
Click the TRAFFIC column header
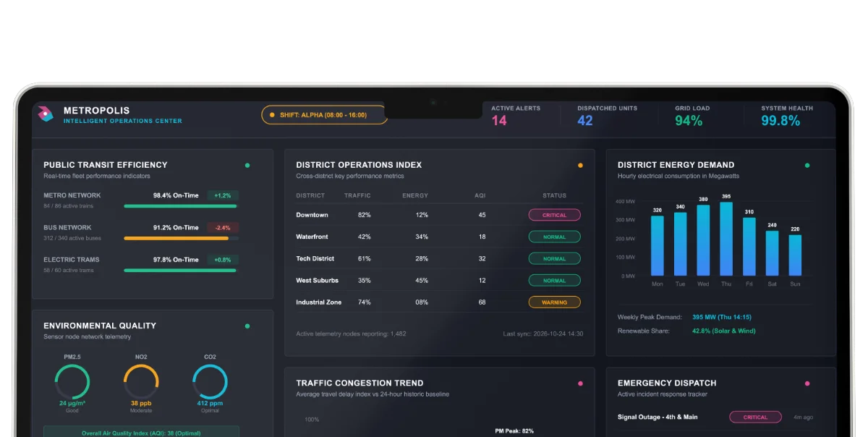[x=357, y=195]
